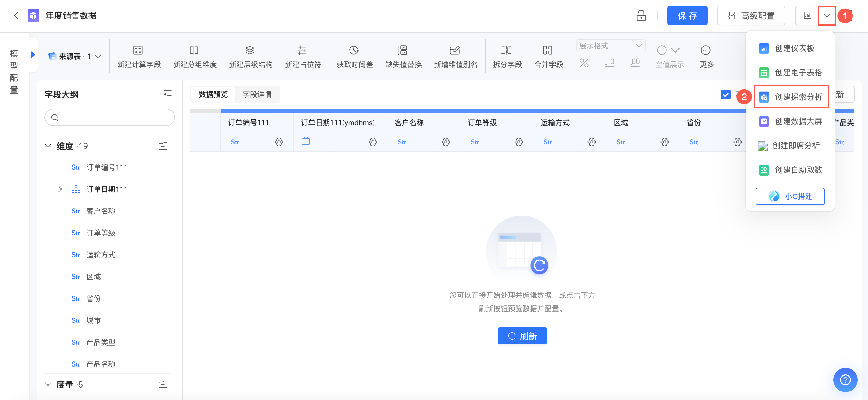The height and width of the screenshot is (400, 868).
Task: Click the 新建层级结构 layers icon
Action: [250, 50]
